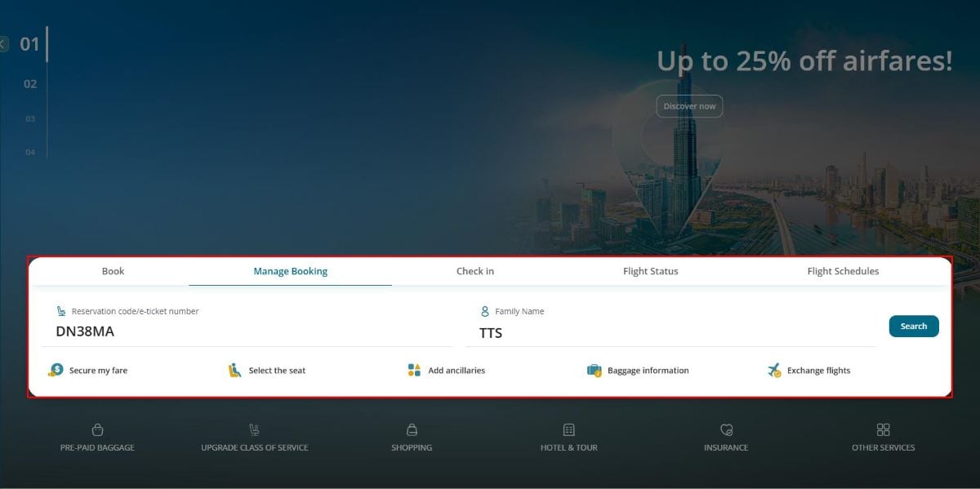Viewport: 980px width, 489px height.
Task: Open the Flight Schedules tab
Action: (x=843, y=271)
